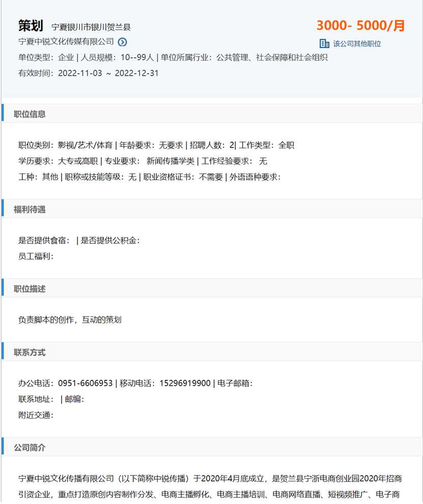Click the circled arrow icon beside company name

[122, 42]
